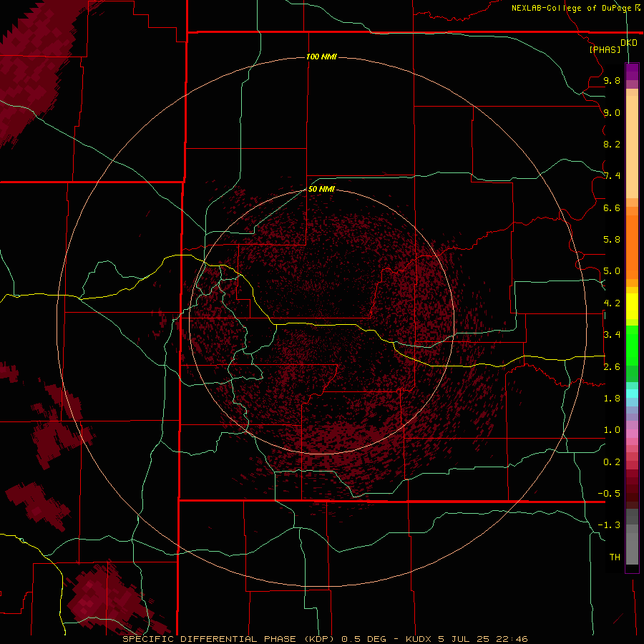Image resolution: width=644 pixels, height=644 pixels.
Task: Pick the light peach segment of the color bar
Action: pos(632,147)
